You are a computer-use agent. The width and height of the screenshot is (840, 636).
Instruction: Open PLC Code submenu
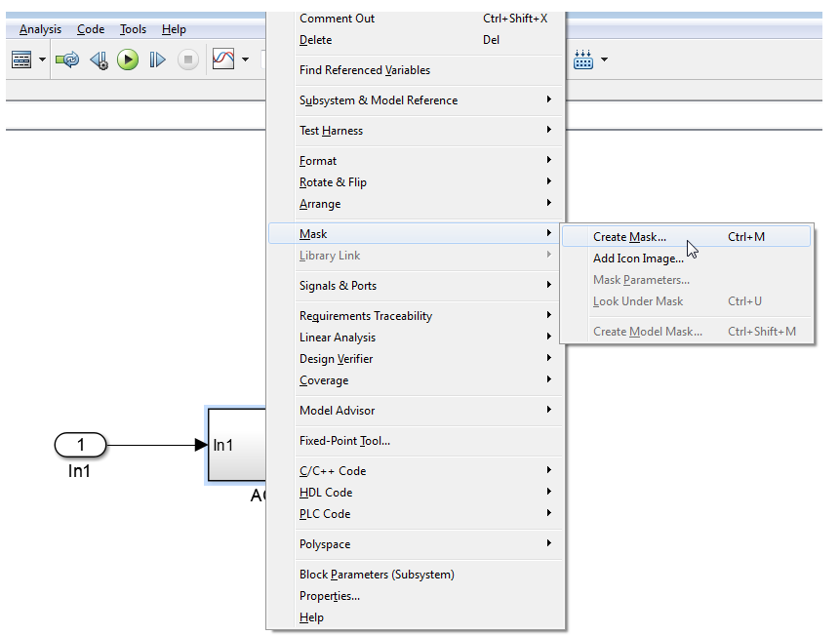416,513
